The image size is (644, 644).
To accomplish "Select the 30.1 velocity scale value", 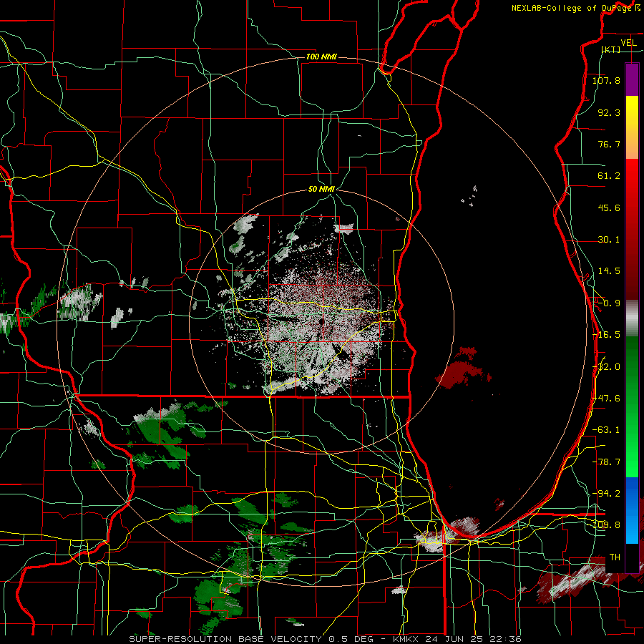I will [609, 240].
